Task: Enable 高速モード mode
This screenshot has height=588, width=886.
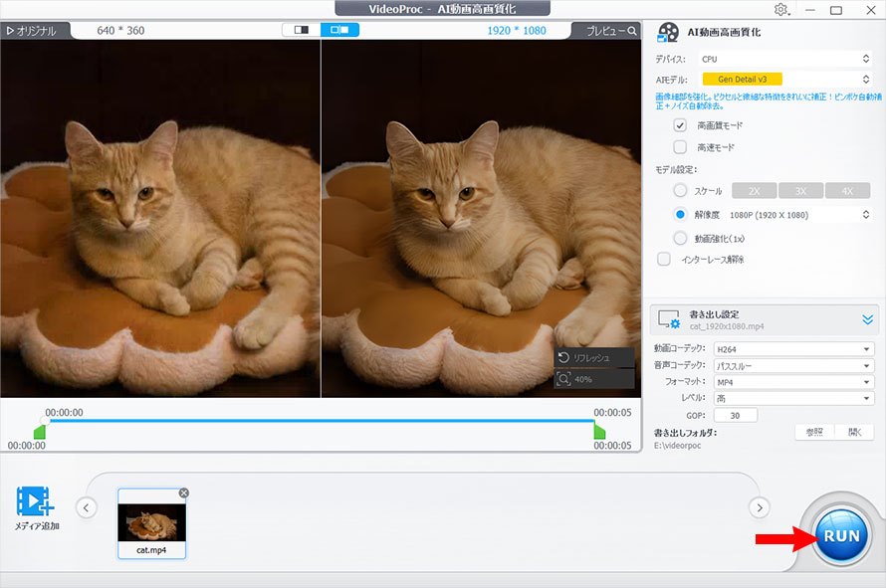Action: (x=680, y=147)
